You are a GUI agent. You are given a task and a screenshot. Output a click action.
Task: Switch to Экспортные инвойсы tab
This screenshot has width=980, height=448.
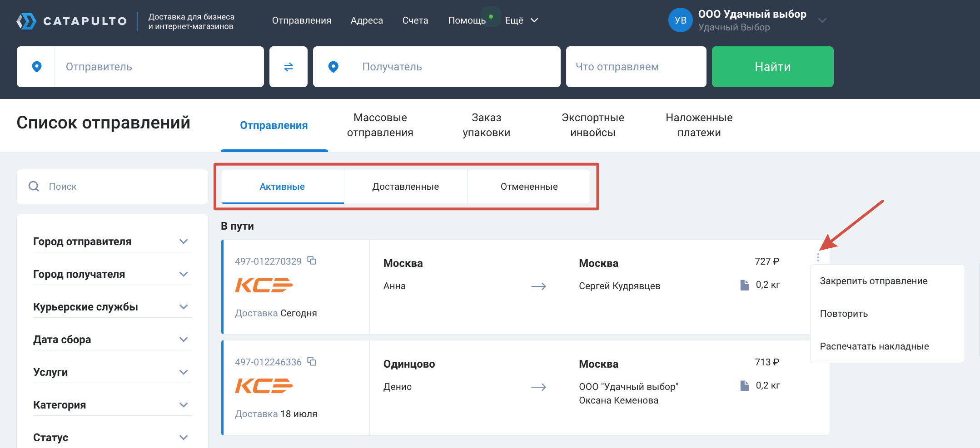point(593,125)
